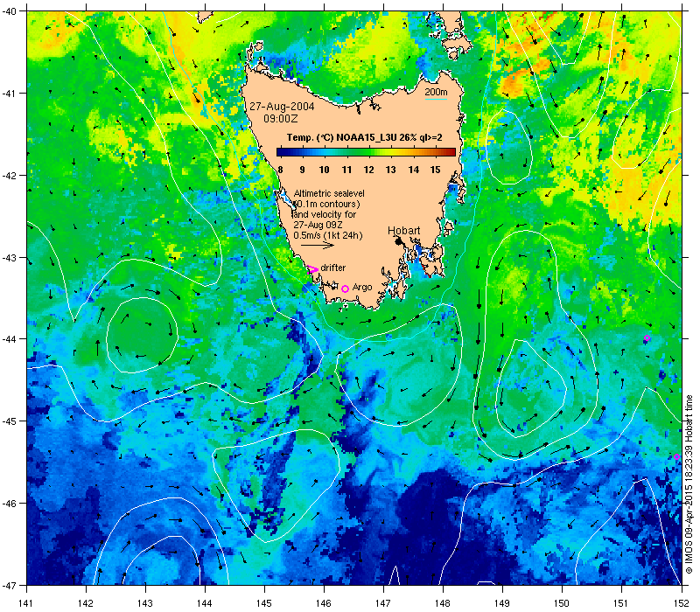Click the latitude axis label -43

(x=9, y=258)
